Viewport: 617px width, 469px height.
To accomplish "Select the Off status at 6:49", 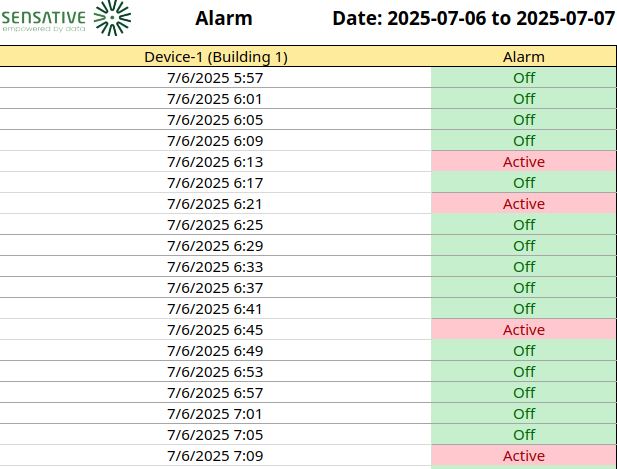I will (523, 350).
